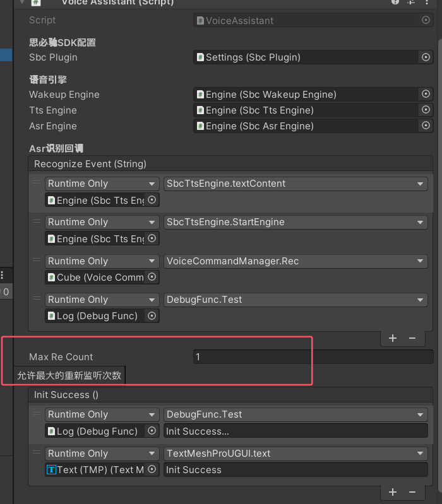Click the Asr Engine label
Screen dimensions: 442x504
pos(53,126)
